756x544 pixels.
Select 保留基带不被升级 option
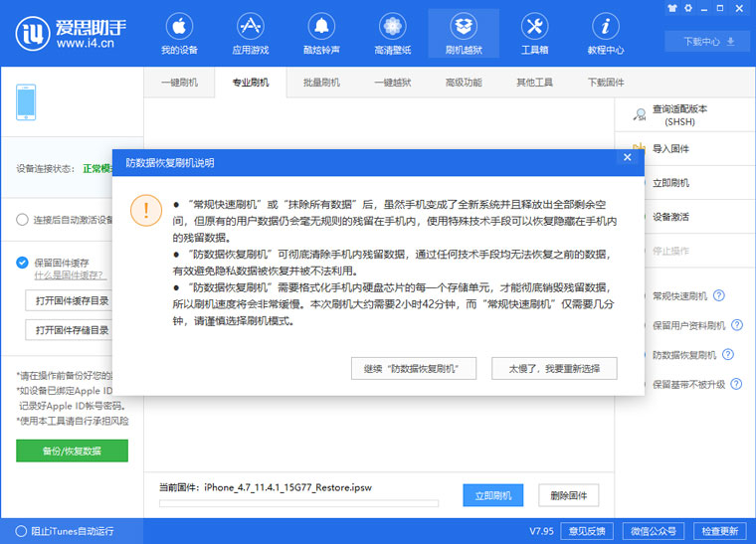click(688, 385)
